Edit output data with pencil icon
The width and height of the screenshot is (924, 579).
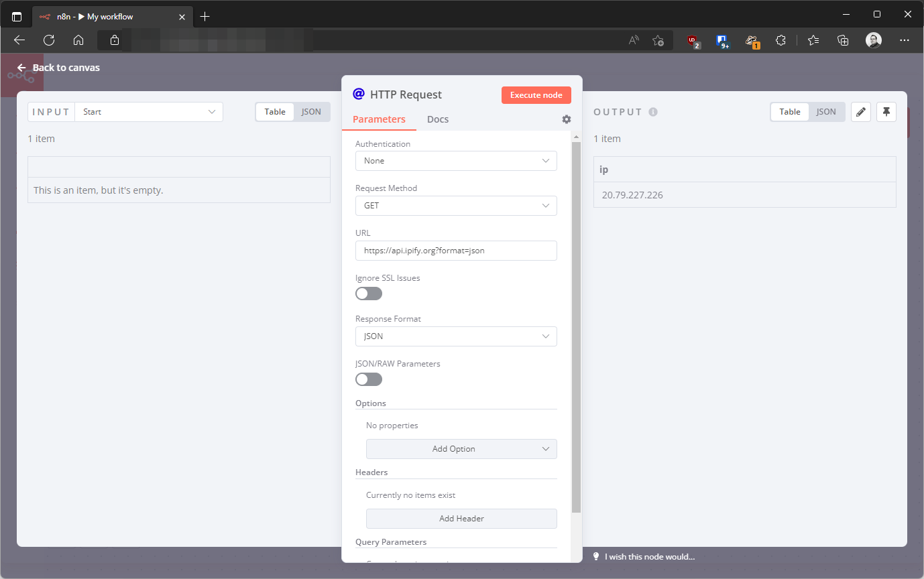tap(861, 112)
